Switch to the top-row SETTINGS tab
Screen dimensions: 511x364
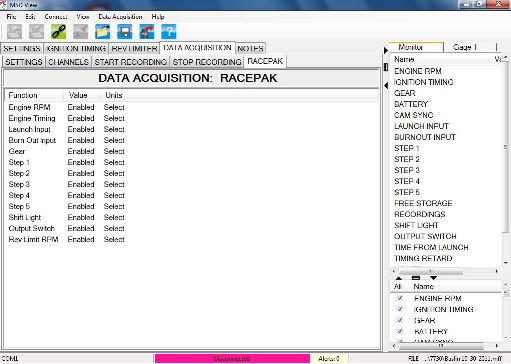pos(22,49)
